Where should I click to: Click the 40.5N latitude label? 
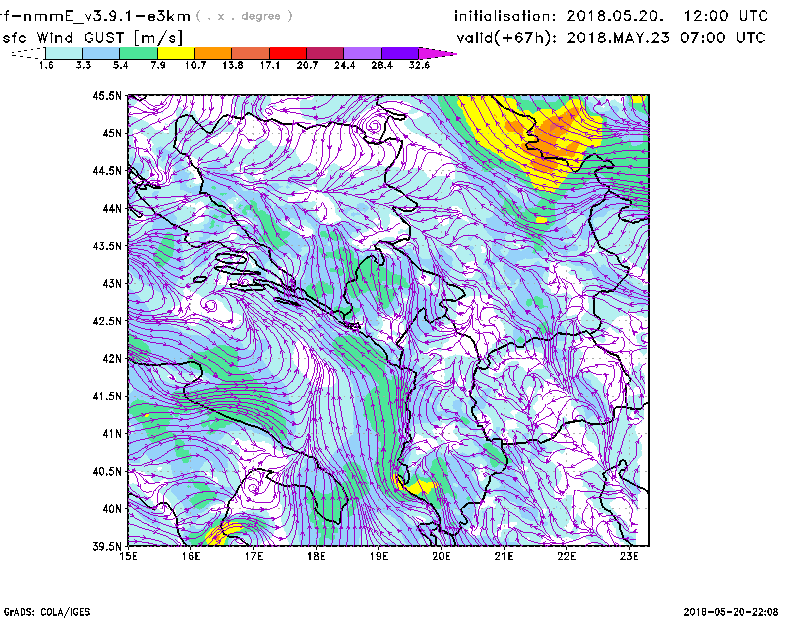tap(107, 471)
